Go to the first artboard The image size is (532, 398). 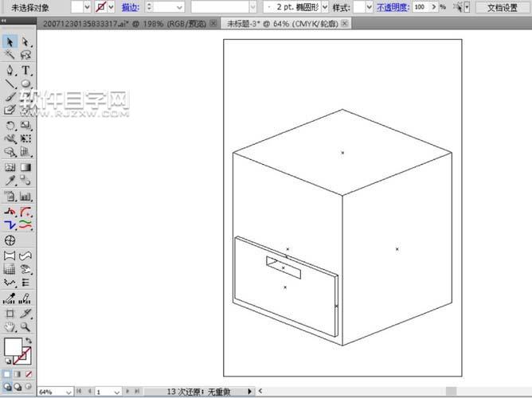(79, 391)
